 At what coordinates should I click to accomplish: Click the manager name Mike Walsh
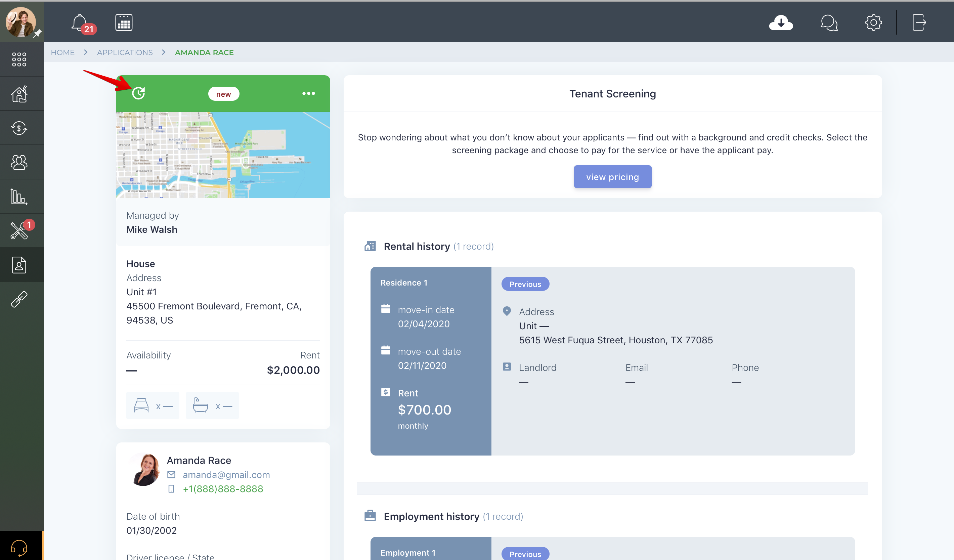(x=152, y=229)
